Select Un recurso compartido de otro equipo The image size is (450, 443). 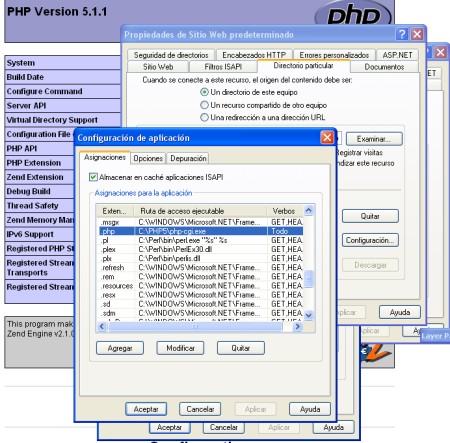point(204,105)
